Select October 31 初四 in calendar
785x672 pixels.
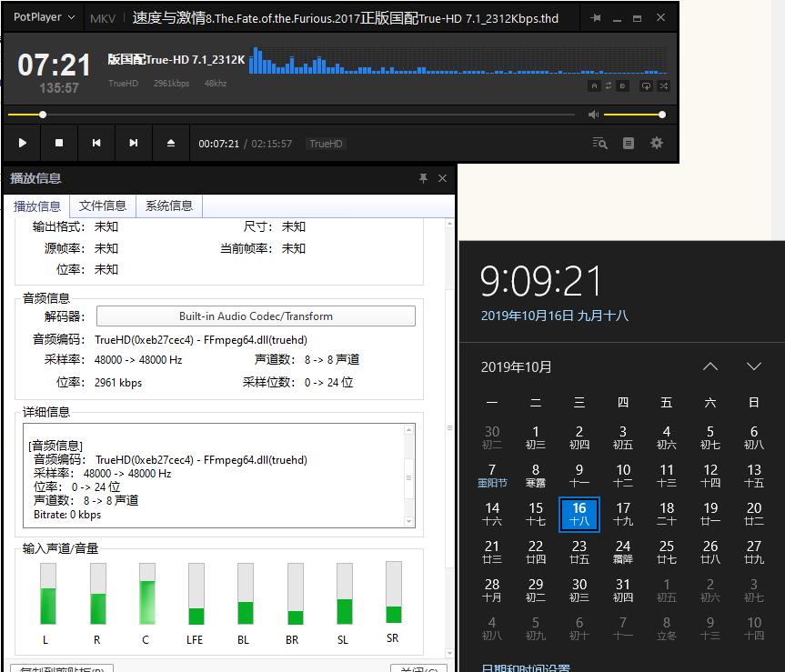(623, 590)
